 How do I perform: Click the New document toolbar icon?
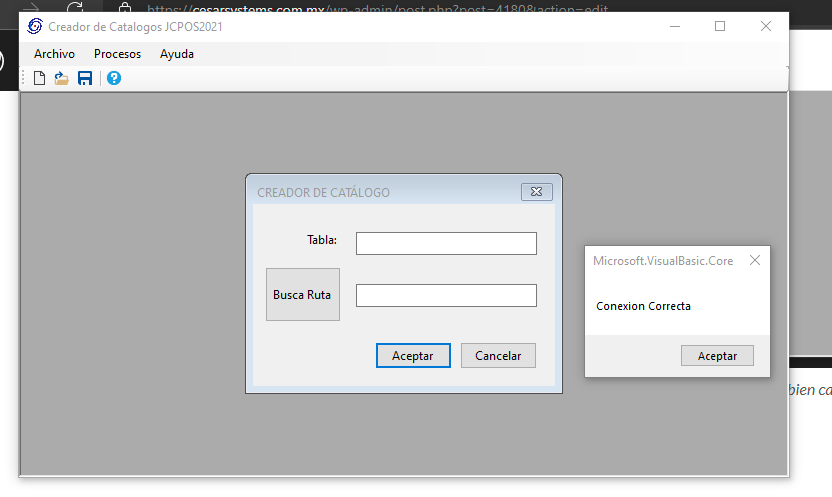point(40,78)
